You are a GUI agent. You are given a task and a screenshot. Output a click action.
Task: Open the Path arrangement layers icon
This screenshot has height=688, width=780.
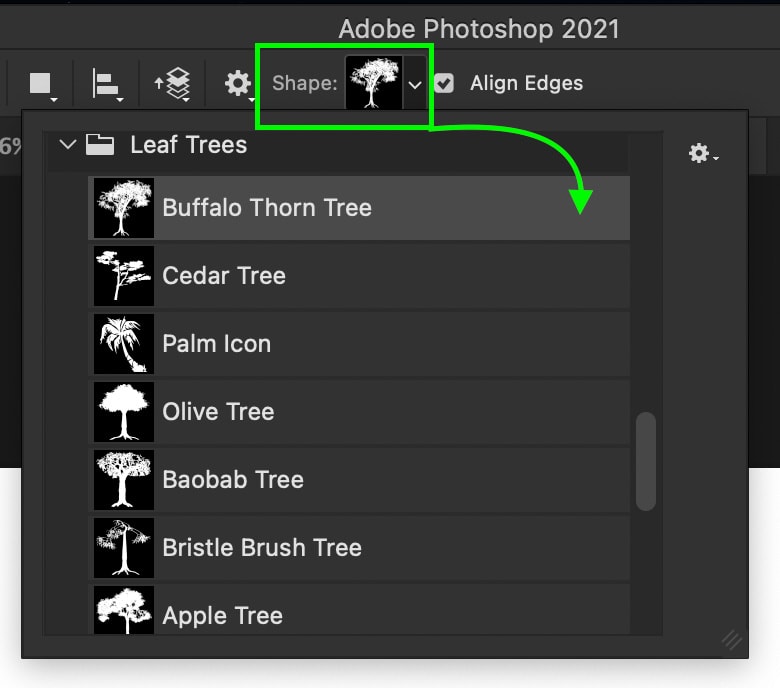point(173,84)
